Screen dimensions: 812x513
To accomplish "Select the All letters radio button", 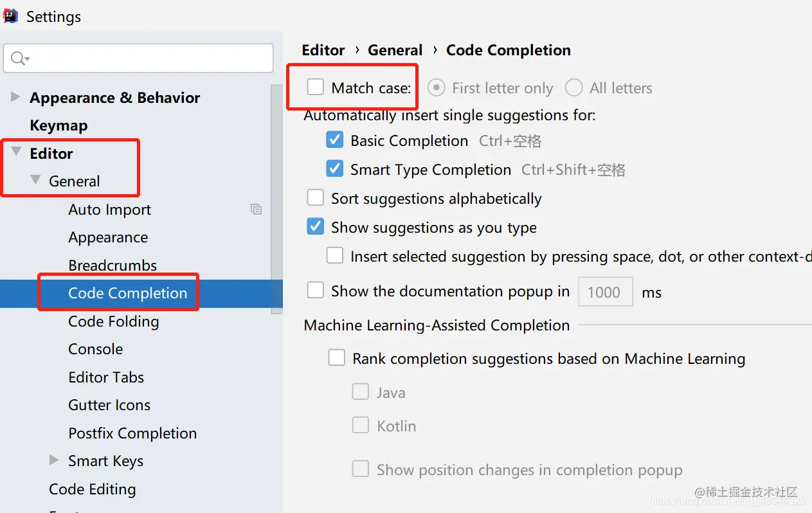I will [x=573, y=88].
